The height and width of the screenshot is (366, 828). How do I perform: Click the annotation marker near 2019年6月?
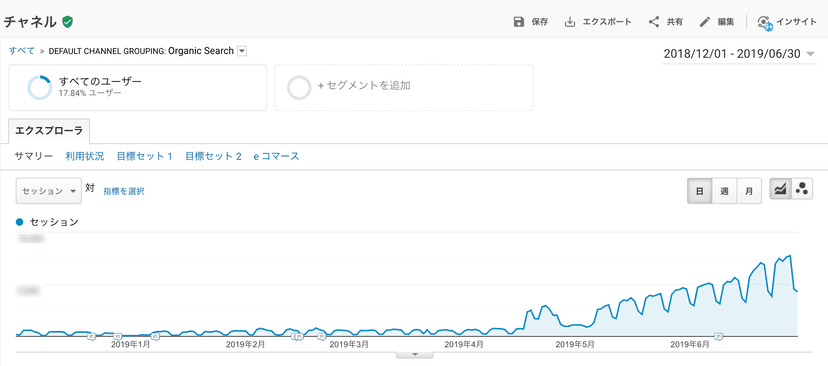tap(718, 336)
